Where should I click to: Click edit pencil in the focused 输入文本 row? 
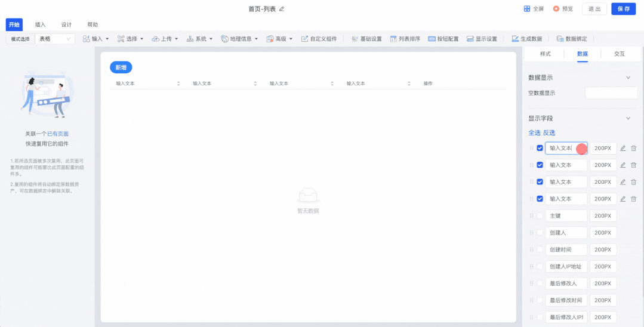click(623, 149)
